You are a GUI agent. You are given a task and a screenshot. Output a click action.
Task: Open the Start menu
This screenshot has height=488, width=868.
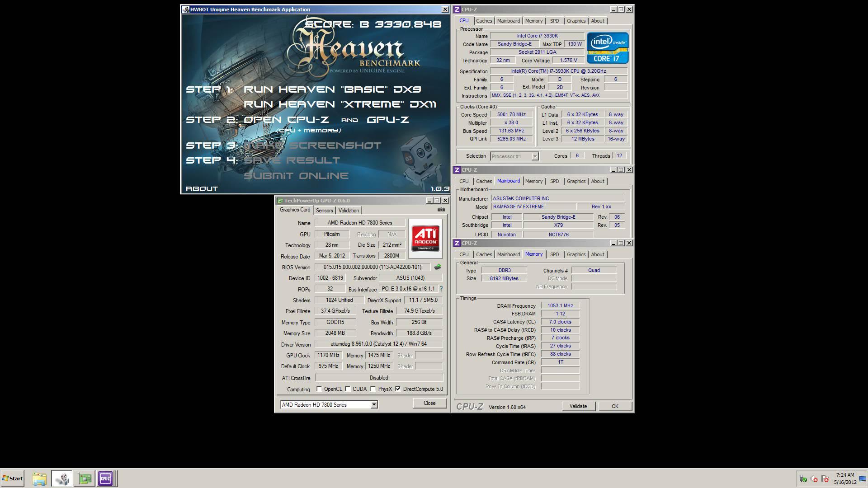pos(12,479)
